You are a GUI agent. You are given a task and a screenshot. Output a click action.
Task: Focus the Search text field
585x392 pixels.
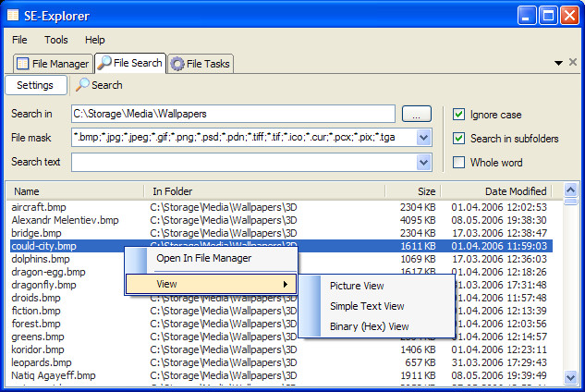click(x=244, y=163)
